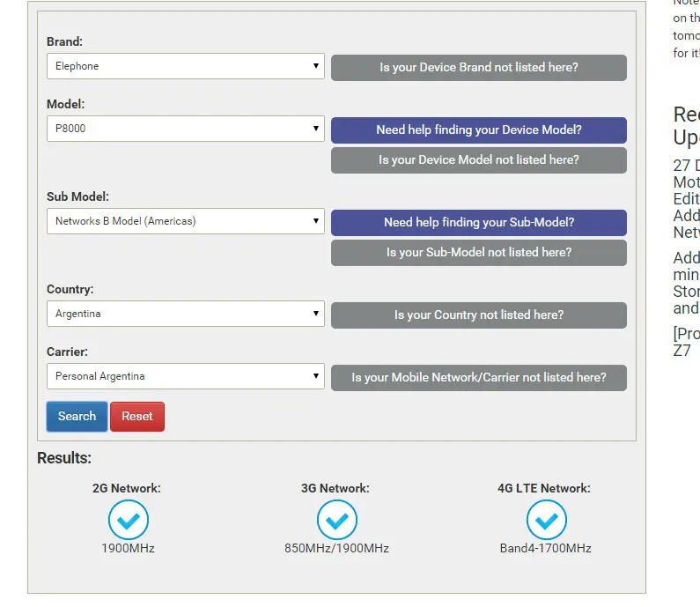The height and width of the screenshot is (607, 700).
Task: Click "Is your Country not listed here?"
Action: point(478,315)
